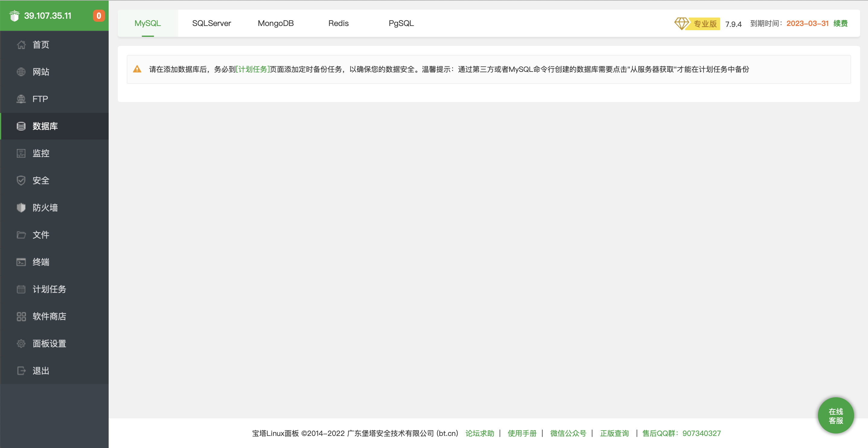Image resolution: width=868 pixels, height=448 pixels.
Task: Open 文件 from the sidebar
Action: coord(41,235)
